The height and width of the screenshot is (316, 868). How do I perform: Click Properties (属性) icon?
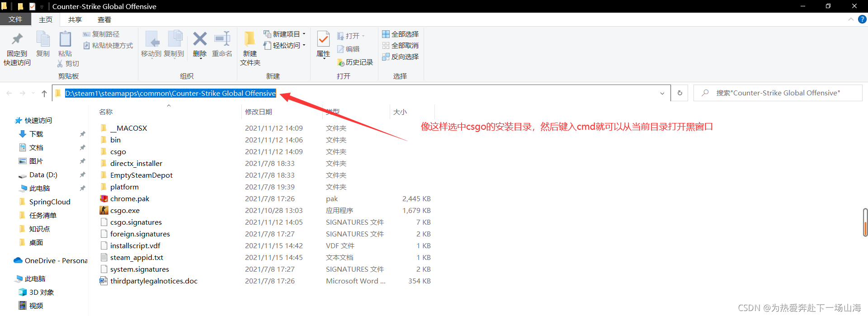323,40
